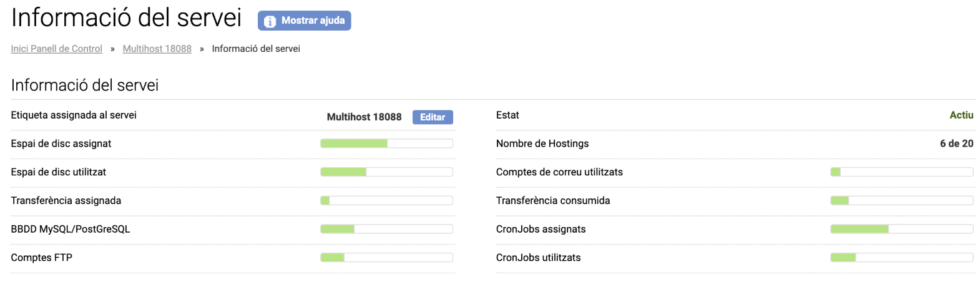
Task: Click the BBDD MySQL/PostGreSQL usage bar
Action: click(386, 229)
